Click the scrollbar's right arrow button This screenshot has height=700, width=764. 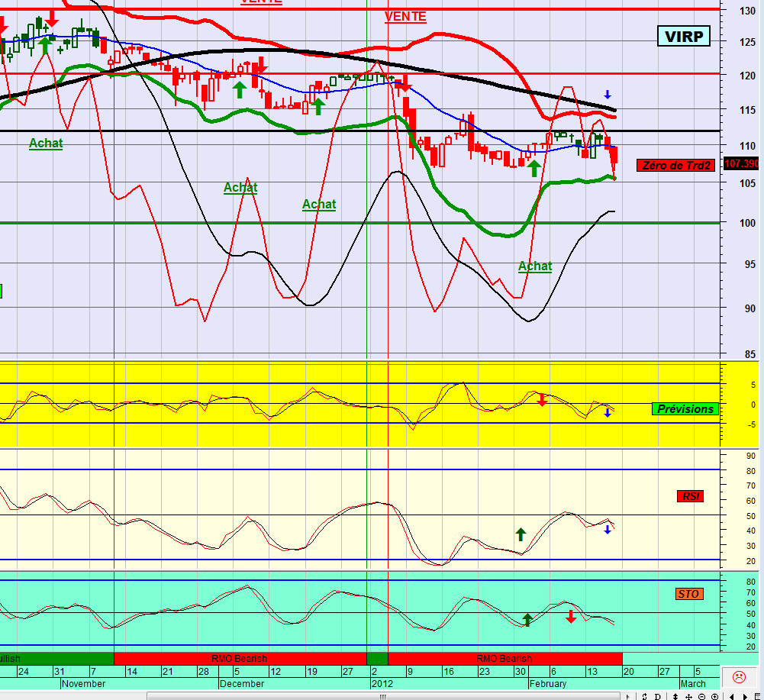pyautogui.click(x=627, y=697)
